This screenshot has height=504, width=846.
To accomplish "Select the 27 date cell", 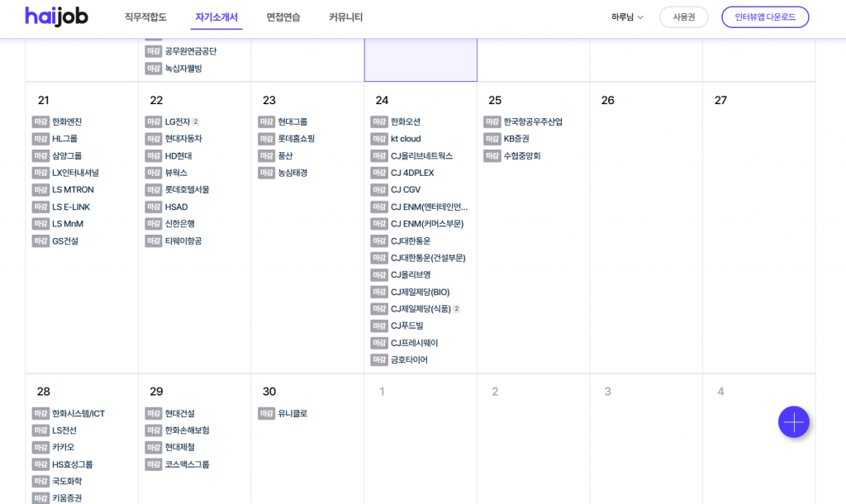I will [759, 228].
